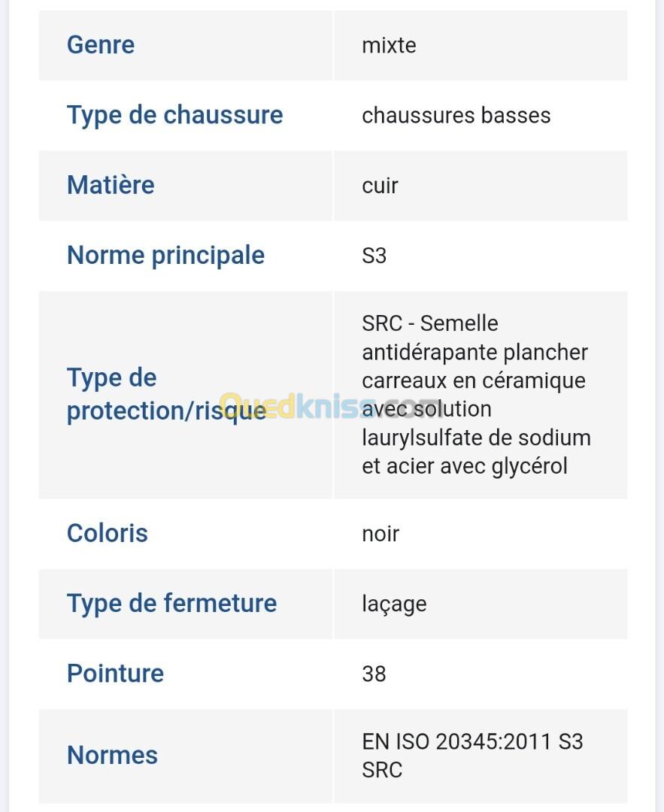
Task: Click the Pointure row label
Action: point(115,673)
